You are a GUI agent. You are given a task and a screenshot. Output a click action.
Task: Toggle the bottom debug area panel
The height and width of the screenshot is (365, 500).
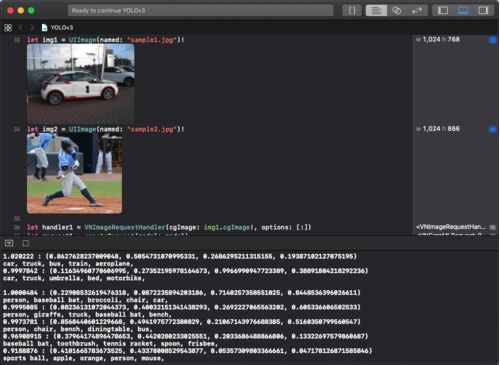pyautogui.click(x=463, y=11)
